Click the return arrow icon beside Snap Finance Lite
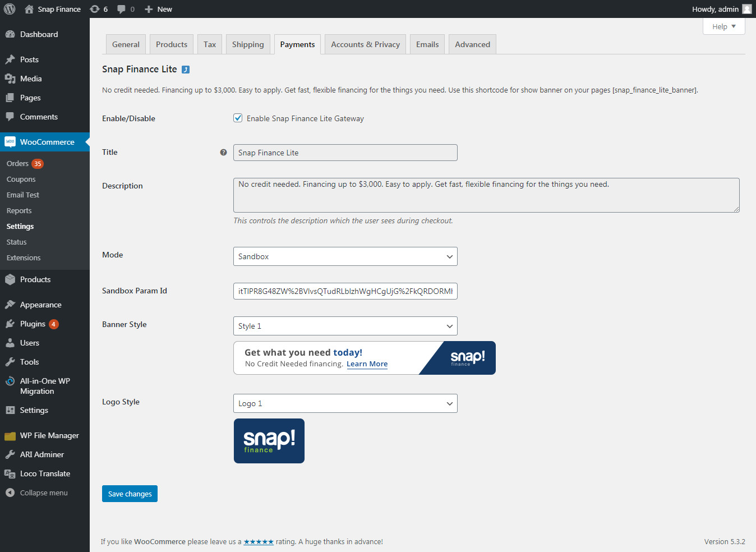This screenshot has height=552, width=756. pos(186,70)
